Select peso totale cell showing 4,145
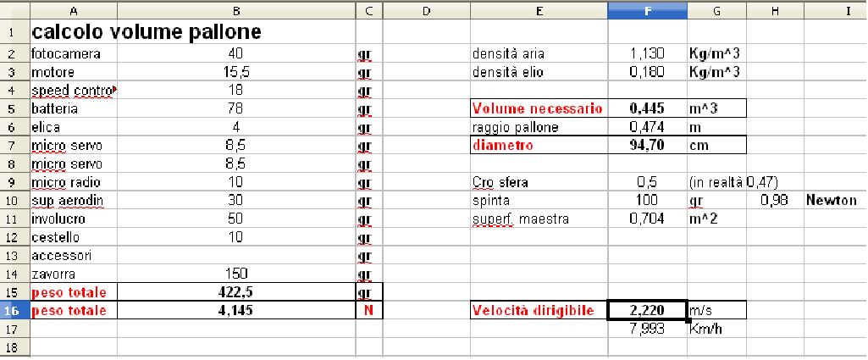The height and width of the screenshot is (360, 868). (236, 310)
